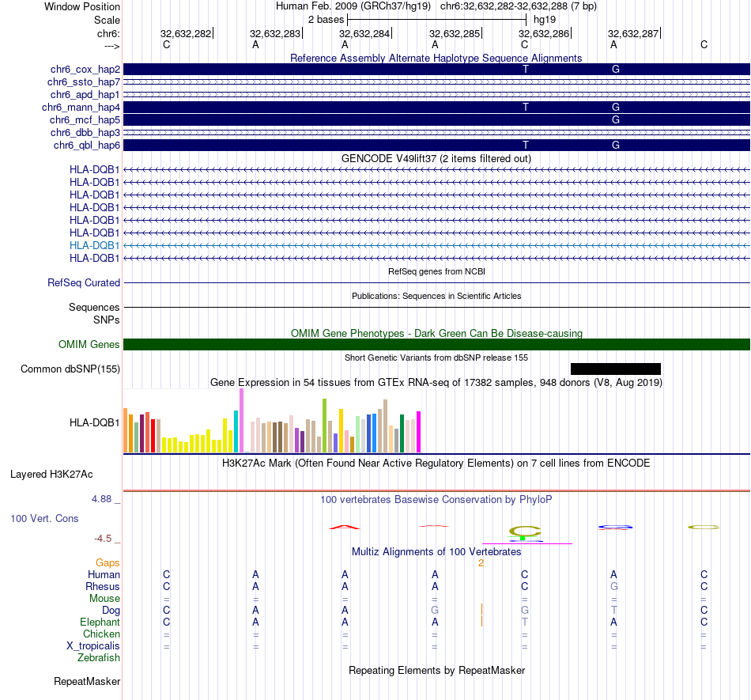The image size is (751, 700).
Task: Click coordinate label 32,632,286
Action: pos(544,33)
